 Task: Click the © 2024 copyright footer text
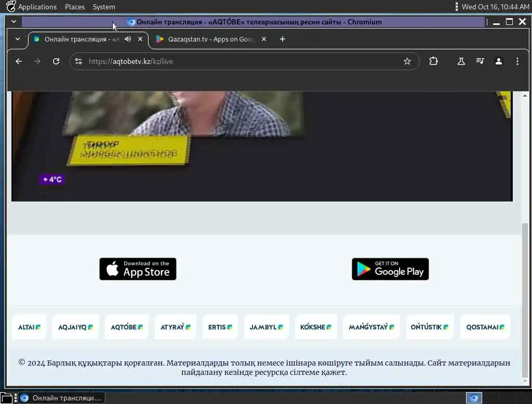264,367
